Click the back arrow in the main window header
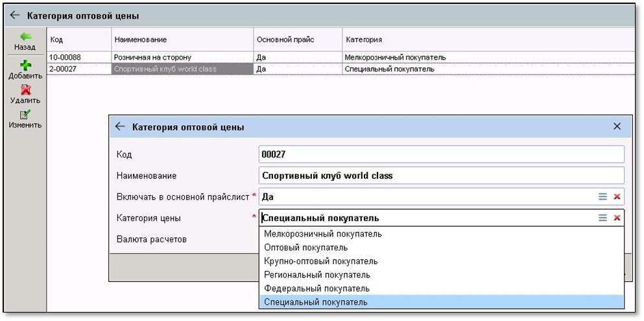Screen dimensions: 644x321 [15, 16]
